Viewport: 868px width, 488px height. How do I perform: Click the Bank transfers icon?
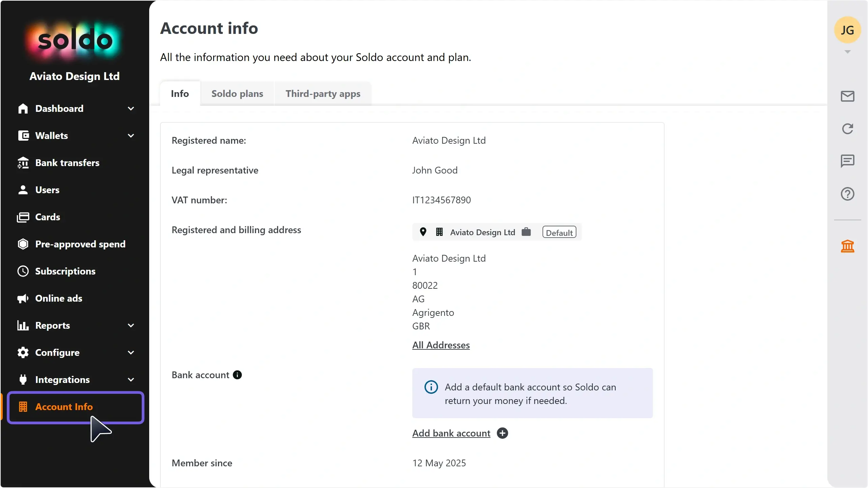click(x=23, y=163)
